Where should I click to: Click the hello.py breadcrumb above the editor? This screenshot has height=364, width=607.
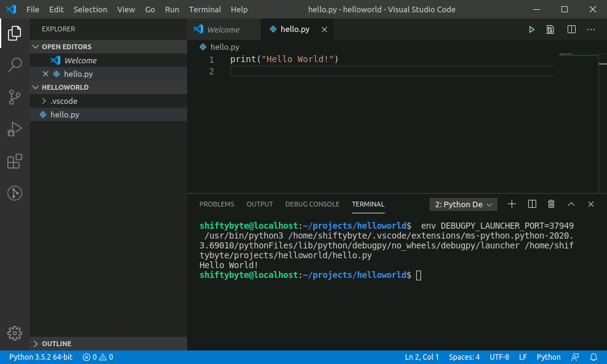click(220, 47)
